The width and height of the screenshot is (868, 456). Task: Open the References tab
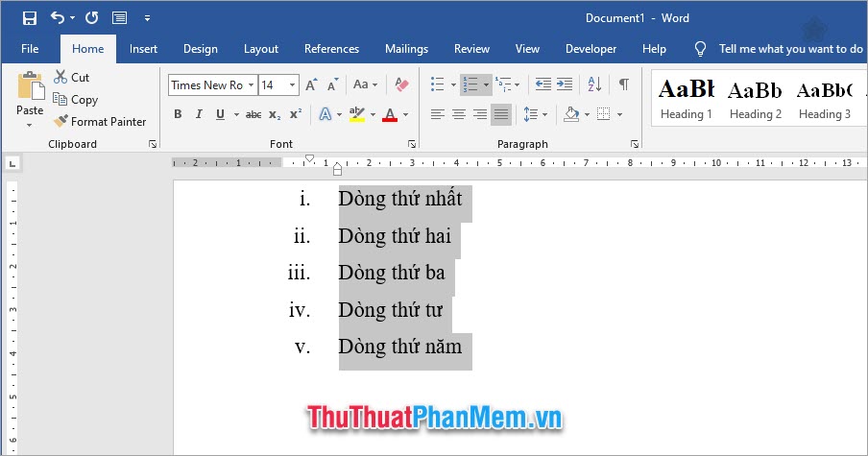[331, 49]
